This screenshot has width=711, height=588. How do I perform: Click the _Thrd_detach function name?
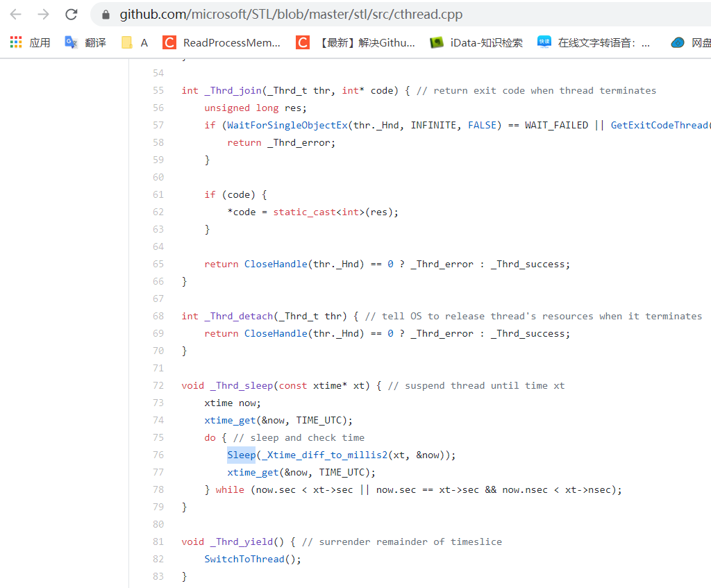click(239, 316)
